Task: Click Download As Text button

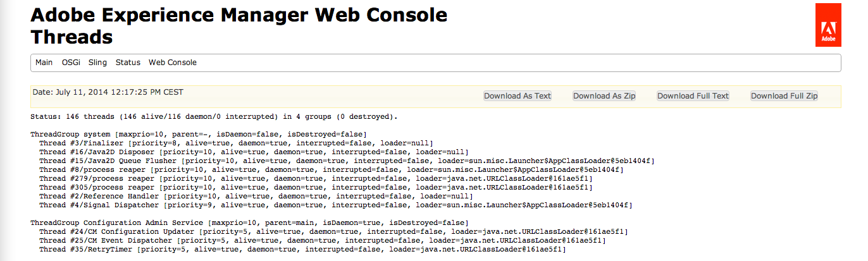Action: coord(518,96)
